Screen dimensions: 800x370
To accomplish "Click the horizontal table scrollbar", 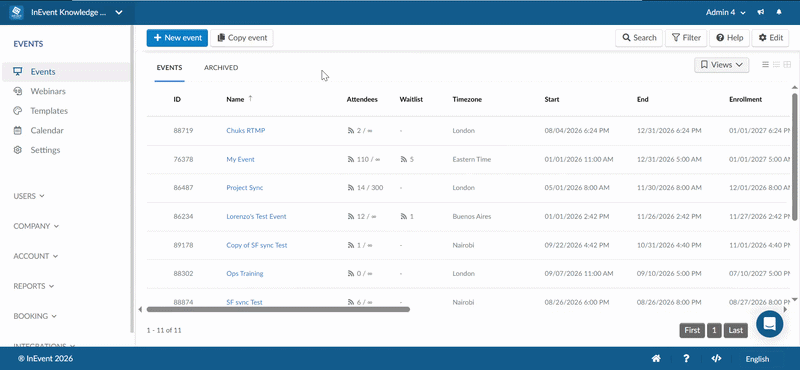I will [278, 309].
